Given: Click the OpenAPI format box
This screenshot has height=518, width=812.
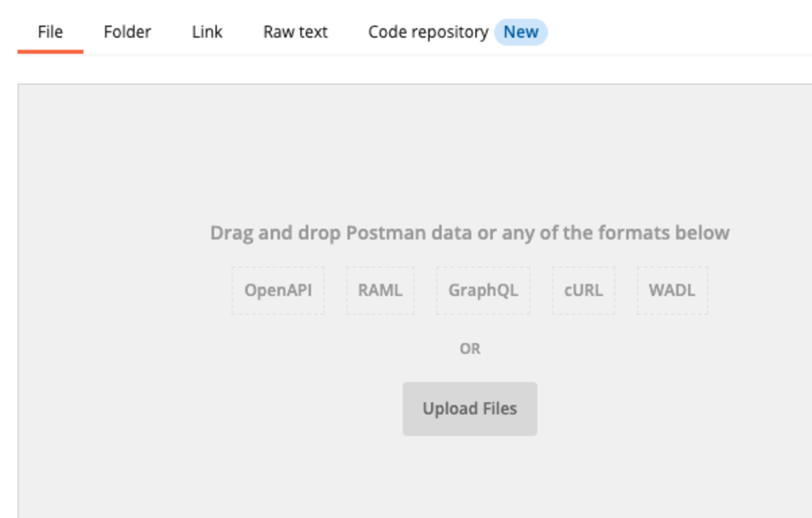Looking at the screenshot, I should [x=278, y=290].
